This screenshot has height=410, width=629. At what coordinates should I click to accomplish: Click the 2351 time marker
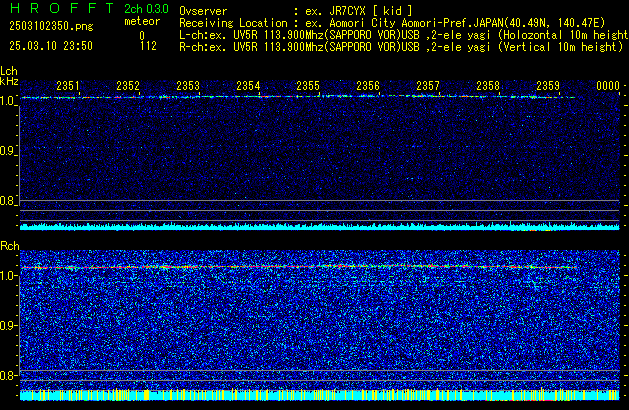pos(68,86)
